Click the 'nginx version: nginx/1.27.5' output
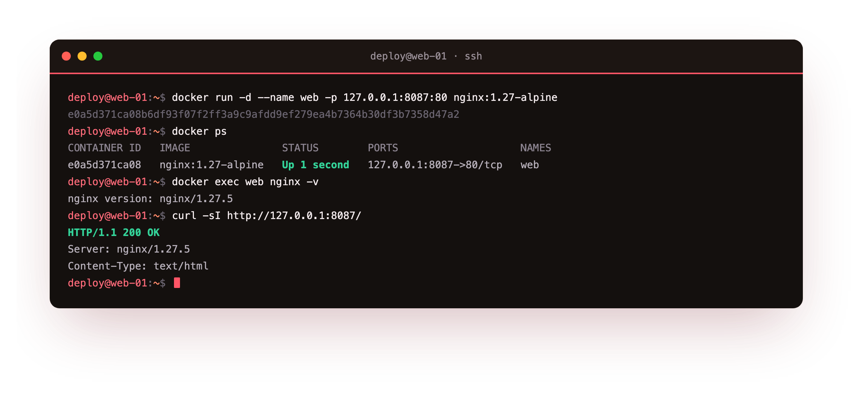Image resolution: width=868 pixels, height=399 pixels. (x=150, y=199)
